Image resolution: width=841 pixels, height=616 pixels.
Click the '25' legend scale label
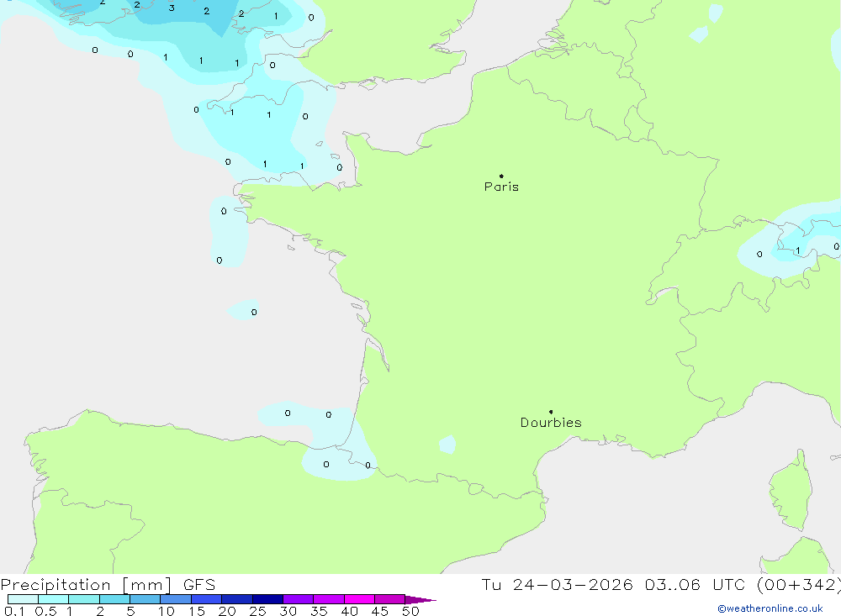tap(258, 611)
